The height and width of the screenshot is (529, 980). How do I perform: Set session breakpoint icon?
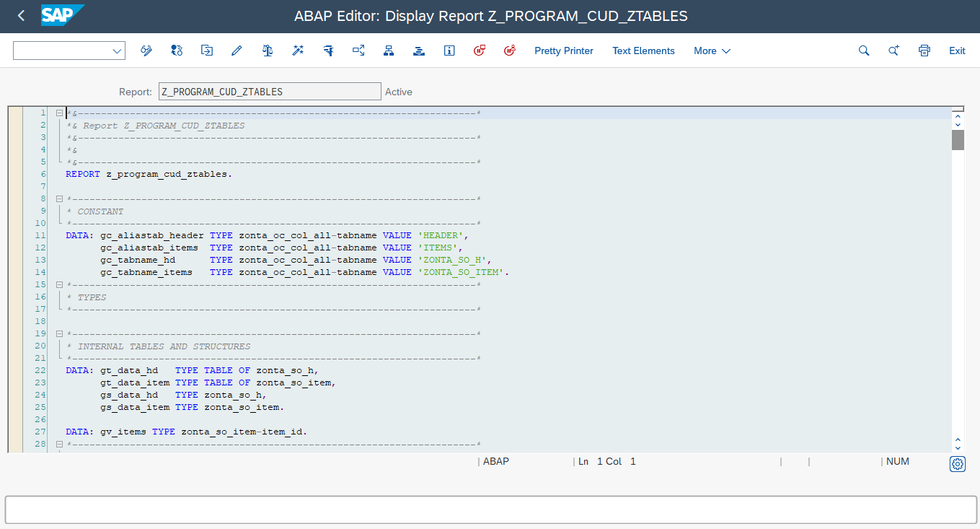click(480, 51)
